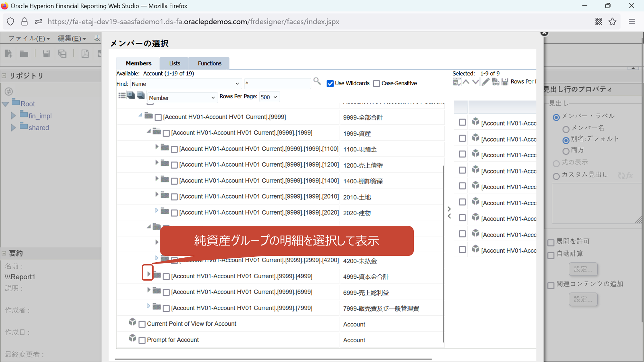
Task: Check Prompt for Account option
Action: pyautogui.click(x=142, y=340)
